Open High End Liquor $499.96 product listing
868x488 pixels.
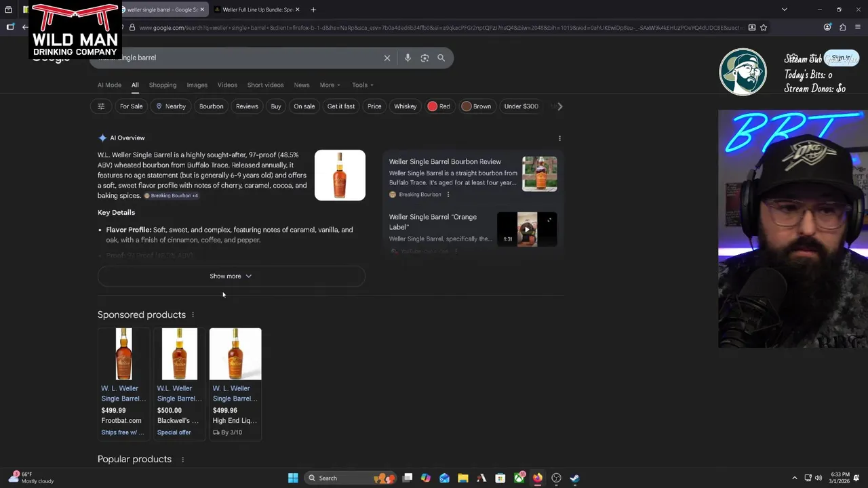point(235,383)
